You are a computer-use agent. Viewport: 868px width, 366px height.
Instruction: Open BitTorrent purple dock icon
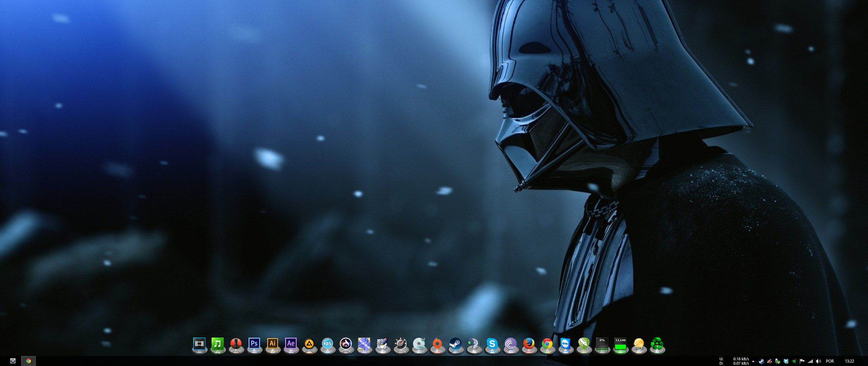pyautogui.click(x=511, y=344)
